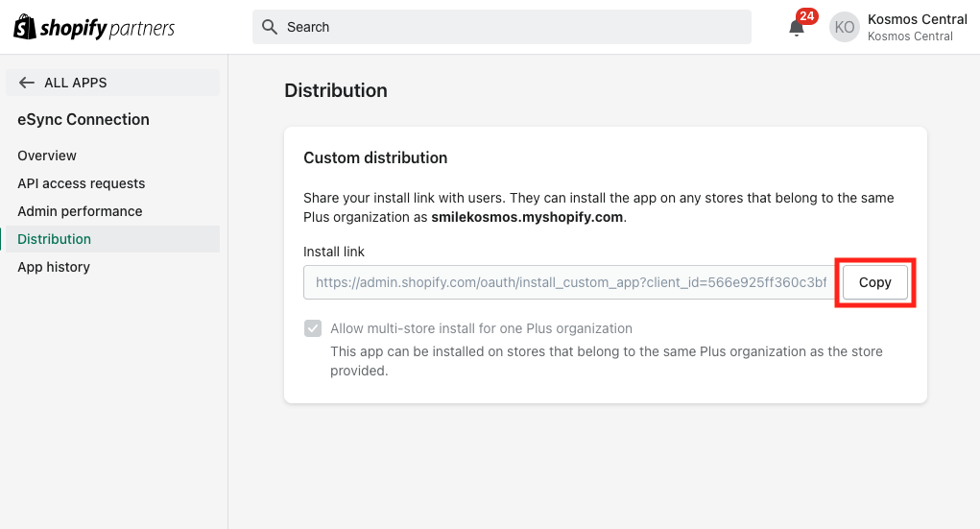The image size is (980, 529).
Task: Navigate to Admin performance
Action: coord(80,211)
